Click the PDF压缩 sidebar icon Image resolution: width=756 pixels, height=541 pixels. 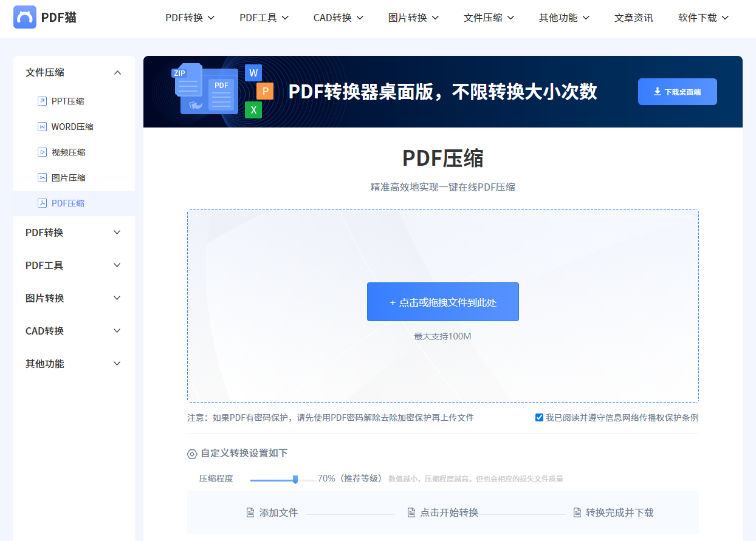pyautogui.click(x=42, y=203)
